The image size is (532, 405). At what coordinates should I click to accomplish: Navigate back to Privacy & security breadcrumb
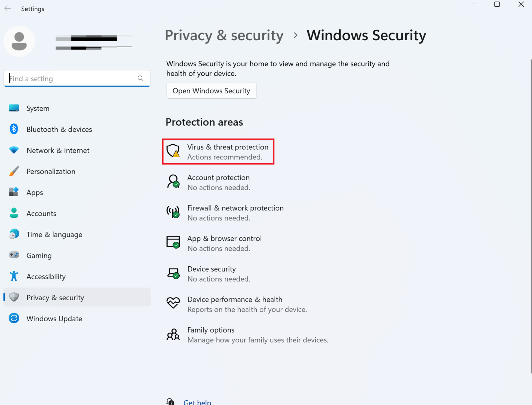pyautogui.click(x=224, y=35)
